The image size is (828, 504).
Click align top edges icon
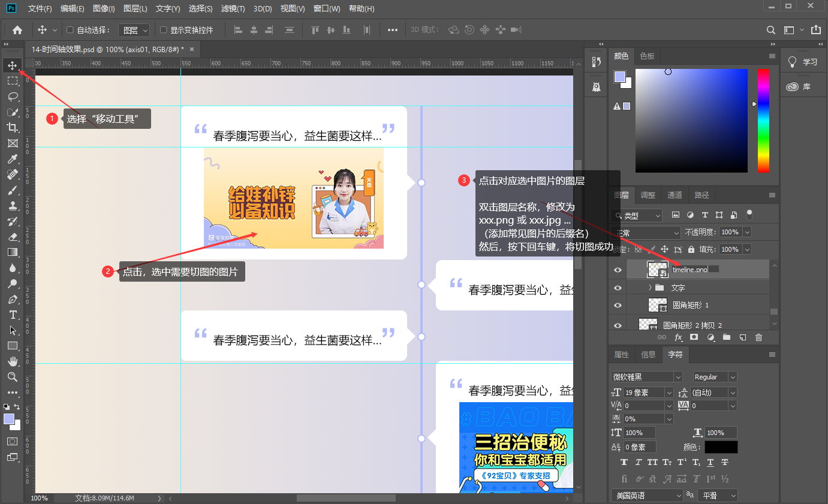coord(316,30)
